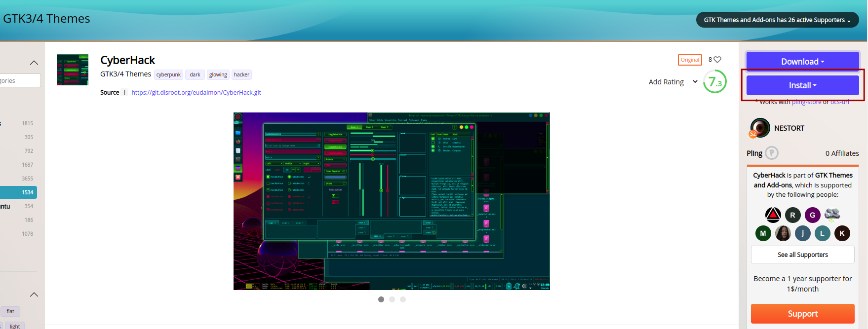Open supporter avatar labeled G
The width and height of the screenshot is (868, 329).
click(813, 215)
